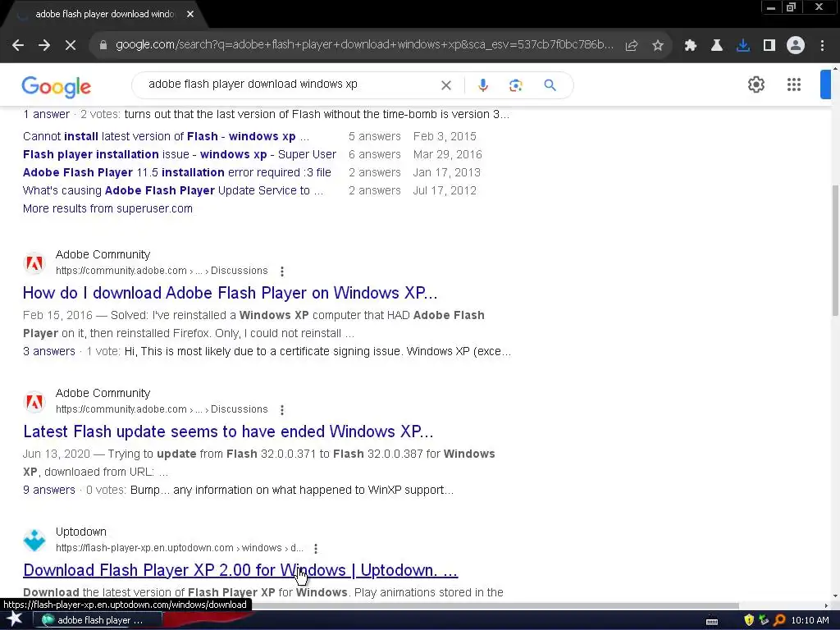
Task: Open Adobe Community favicon for 'How do I download' result
Action: point(34,263)
